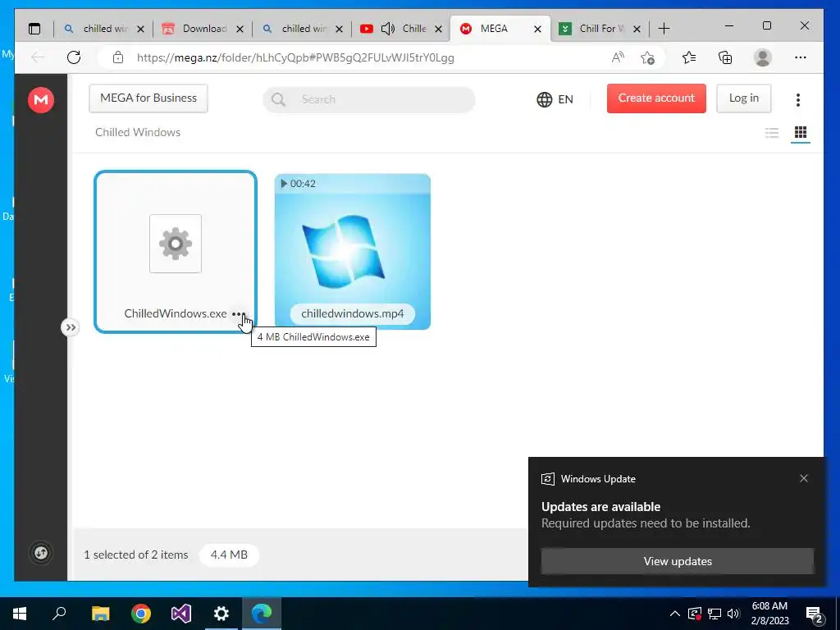Dismiss the Windows Update notification
Screen dimensions: 840x630
click(804, 478)
